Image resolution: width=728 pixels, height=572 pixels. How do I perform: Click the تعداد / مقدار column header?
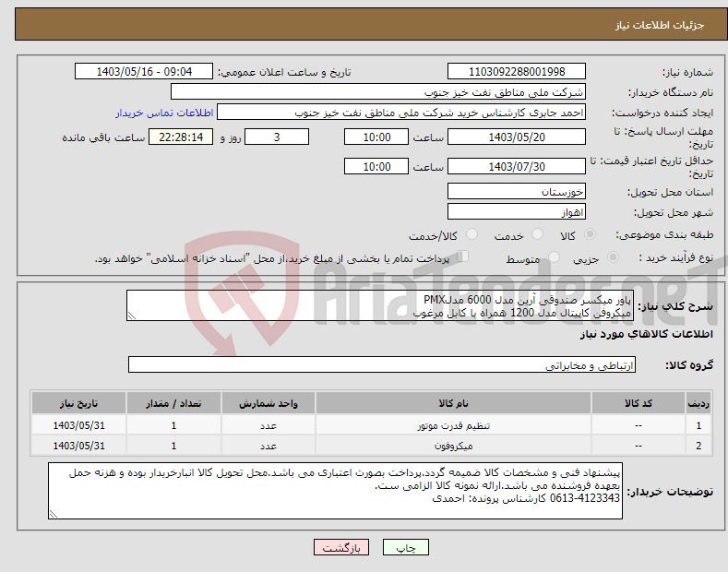point(173,403)
